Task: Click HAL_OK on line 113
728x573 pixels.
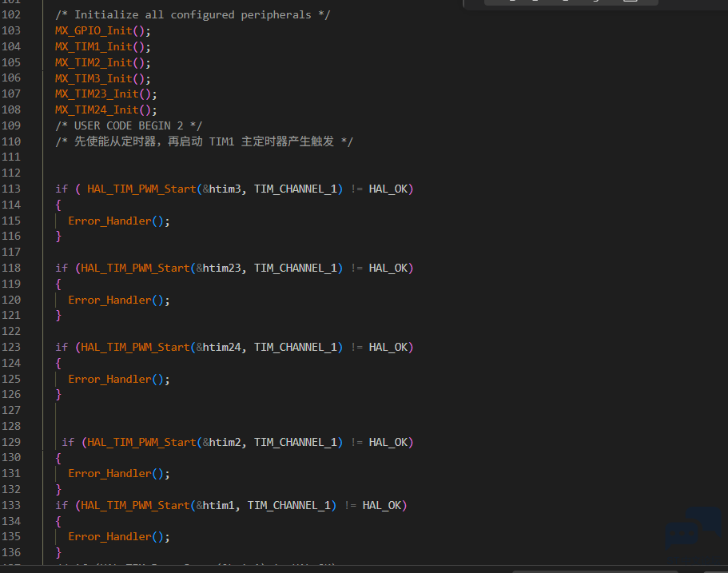Action: click(x=388, y=189)
